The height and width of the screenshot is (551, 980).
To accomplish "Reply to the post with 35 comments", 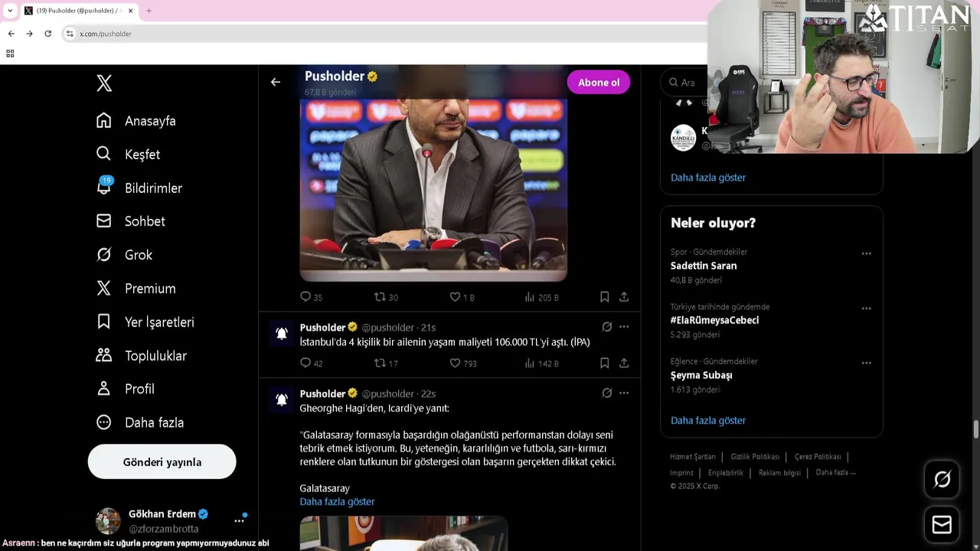I will click(x=311, y=297).
